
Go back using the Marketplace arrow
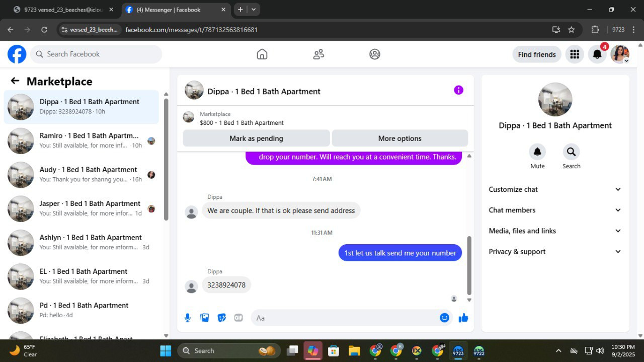(x=15, y=81)
